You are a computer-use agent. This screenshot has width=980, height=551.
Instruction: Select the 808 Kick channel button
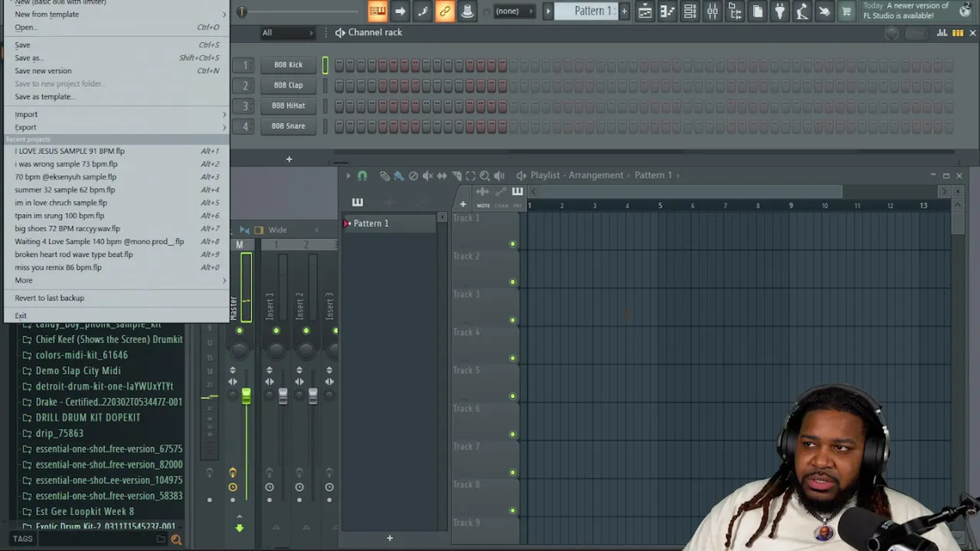coord(288,65)
